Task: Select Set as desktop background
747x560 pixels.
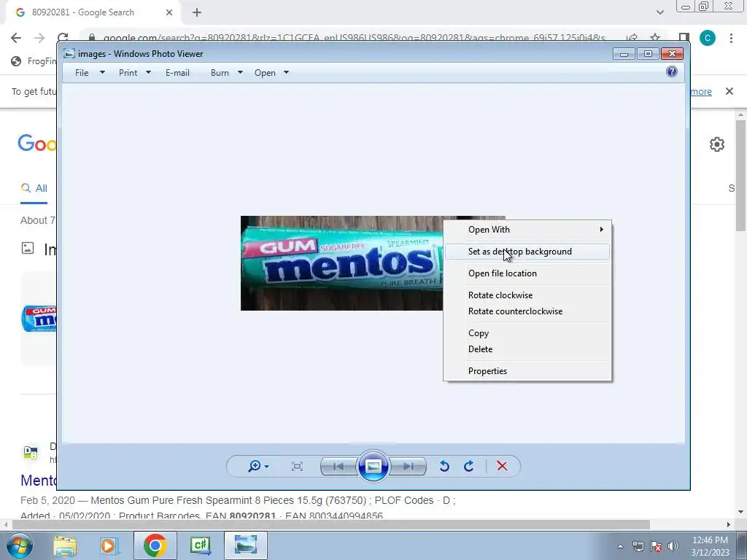Action: [x=527, y=252]
